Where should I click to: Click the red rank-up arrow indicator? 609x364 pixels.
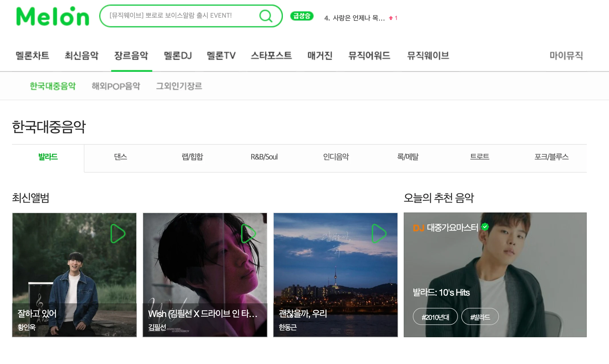(391, 18)
